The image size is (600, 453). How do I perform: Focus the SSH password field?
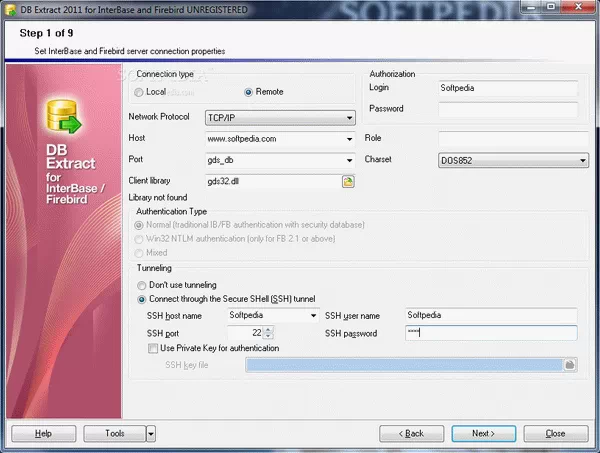coord(491,333)
